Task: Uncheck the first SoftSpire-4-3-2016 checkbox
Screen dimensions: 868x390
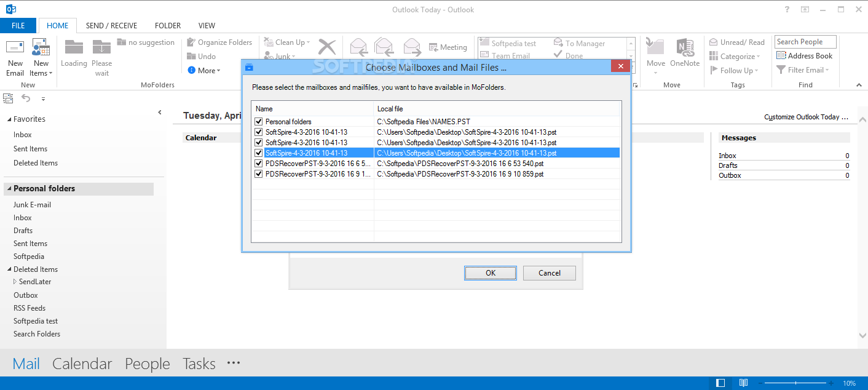Action: click(259, 132)
